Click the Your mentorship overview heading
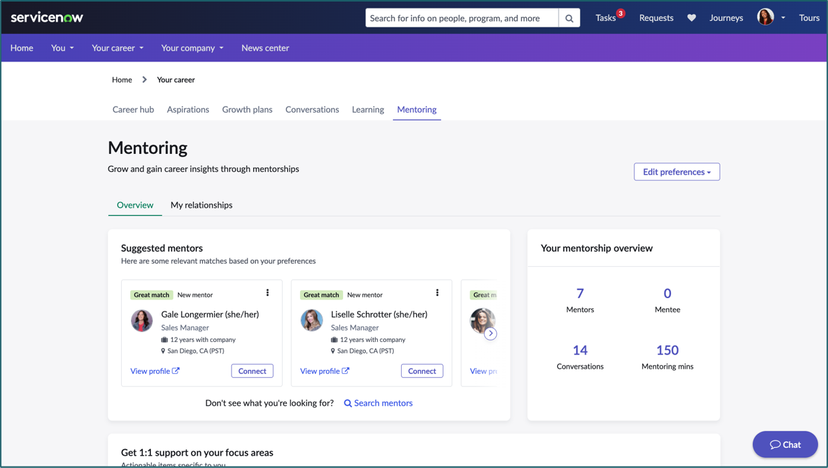828x468 pixels. point(597,248)
